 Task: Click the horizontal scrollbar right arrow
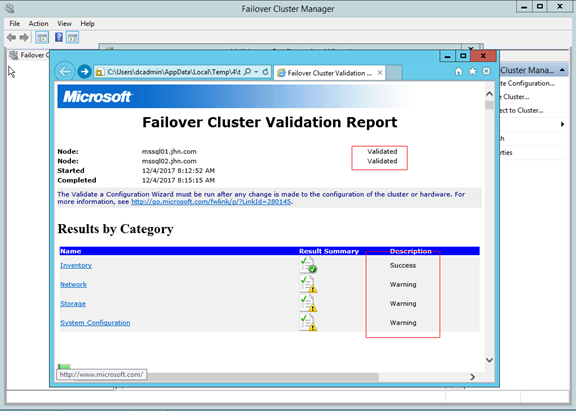[472, 377]
